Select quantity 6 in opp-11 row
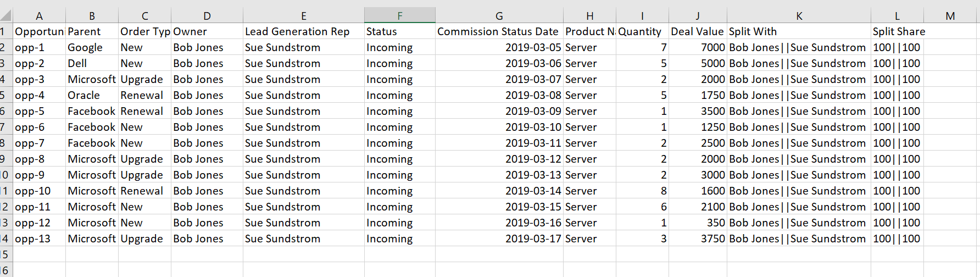Screen dimensions: 980x277 [642, 207]
